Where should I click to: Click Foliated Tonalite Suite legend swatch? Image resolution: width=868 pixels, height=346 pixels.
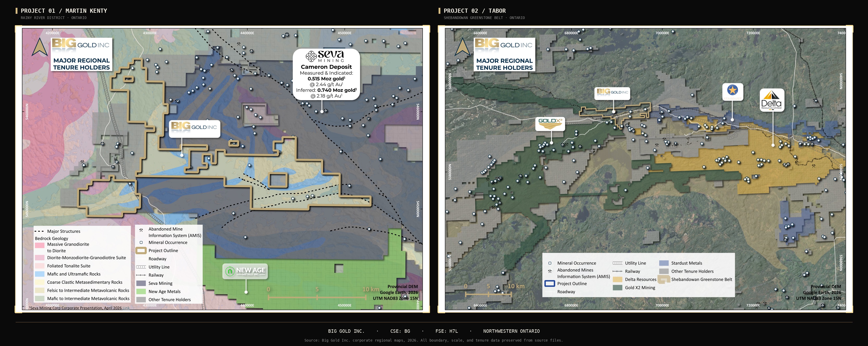[39, 266]
